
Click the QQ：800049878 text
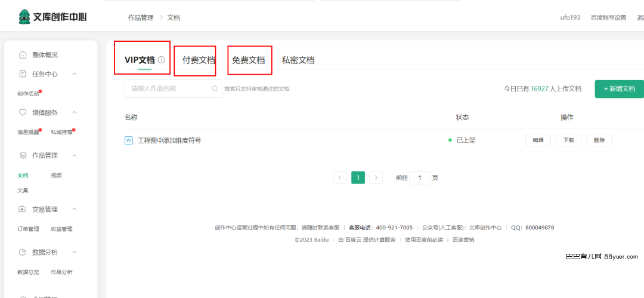click(x=532, y=228)
